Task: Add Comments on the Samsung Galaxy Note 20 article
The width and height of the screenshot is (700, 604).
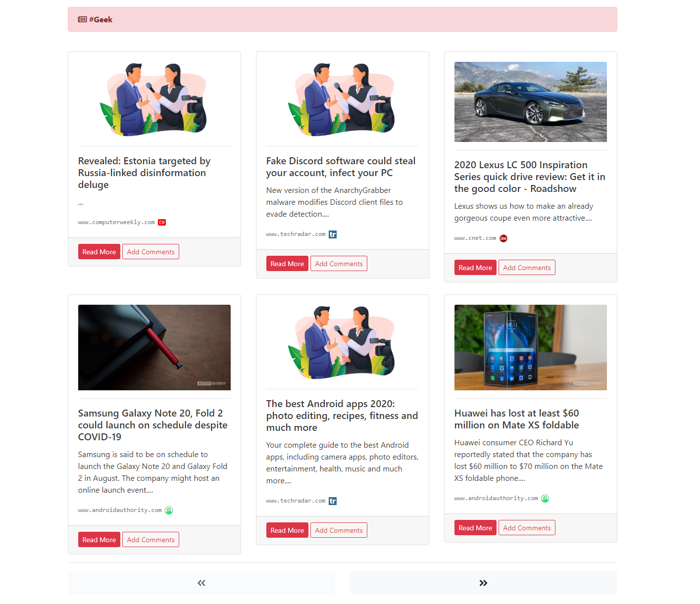Action: [150, 540]
